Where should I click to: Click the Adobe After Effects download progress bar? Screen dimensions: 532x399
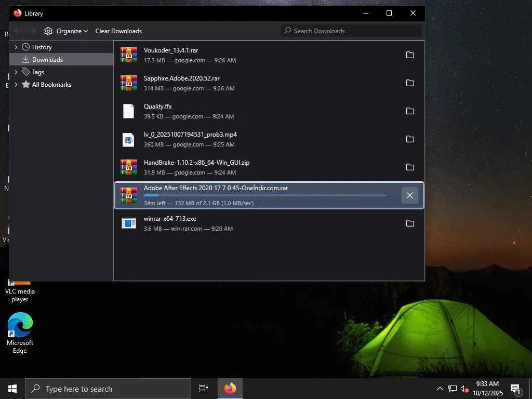click(264, 195)
